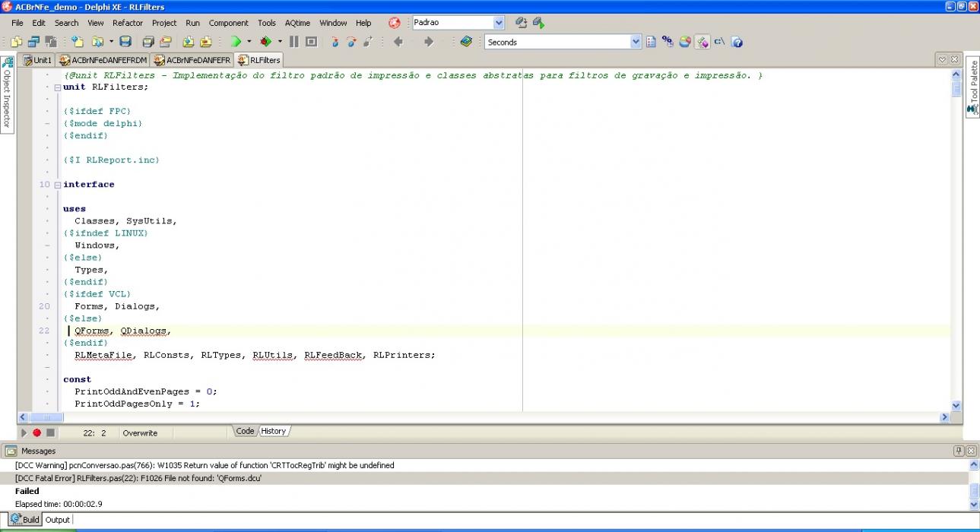This screenshot has width=980, height=532.
Task: Open the Help question mark icon
Action: click(737, 42)
